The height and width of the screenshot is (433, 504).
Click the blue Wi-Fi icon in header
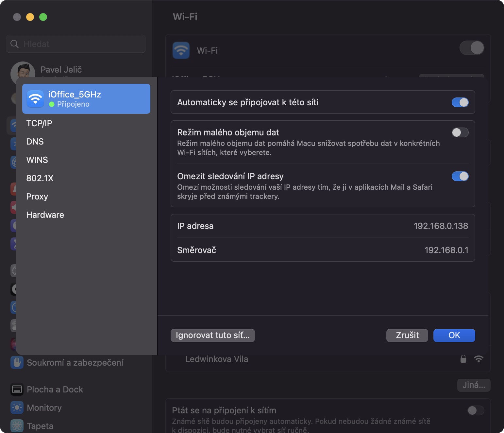[181, 50]
